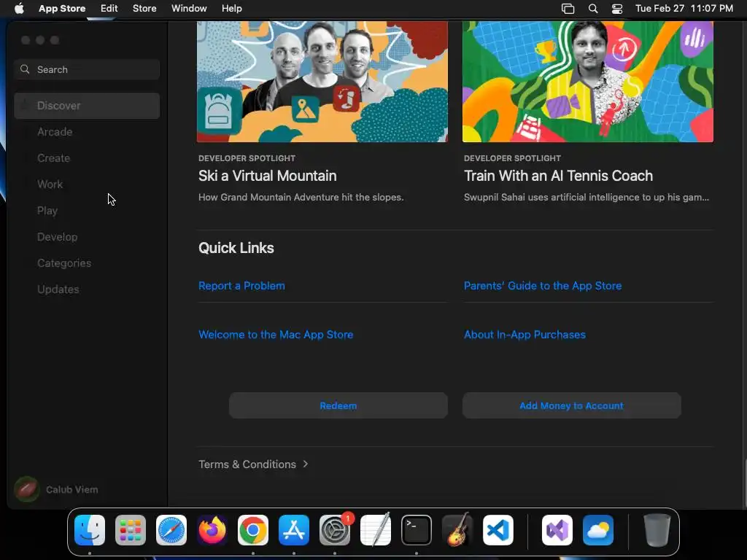Image resolution: width=747 pixels, height=560 pixels.
Task: Click the Redeem button
Action: pos(338,405)
